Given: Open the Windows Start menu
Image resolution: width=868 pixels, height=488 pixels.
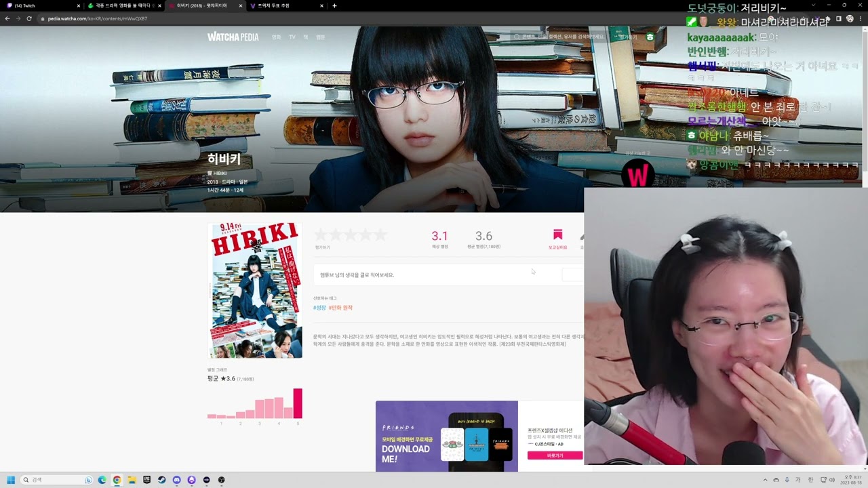Looking at the screenshot, I should 11,480.
